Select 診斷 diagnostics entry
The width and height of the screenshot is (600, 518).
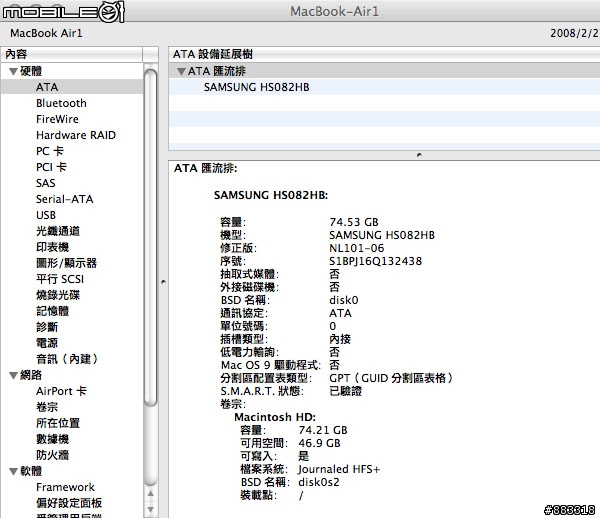pos(47,327)
